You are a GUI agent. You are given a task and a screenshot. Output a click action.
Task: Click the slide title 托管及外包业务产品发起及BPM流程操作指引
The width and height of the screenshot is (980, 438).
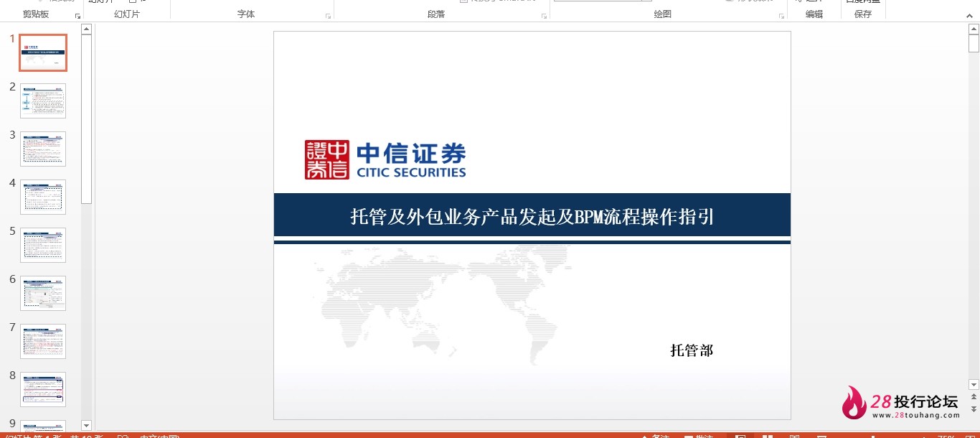click(532, 216)
